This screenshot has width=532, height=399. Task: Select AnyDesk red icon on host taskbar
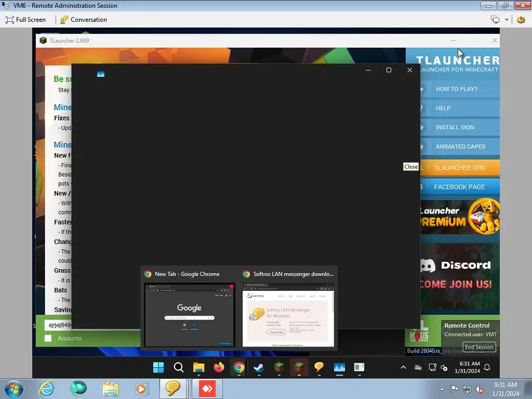[x=207, y=389]
